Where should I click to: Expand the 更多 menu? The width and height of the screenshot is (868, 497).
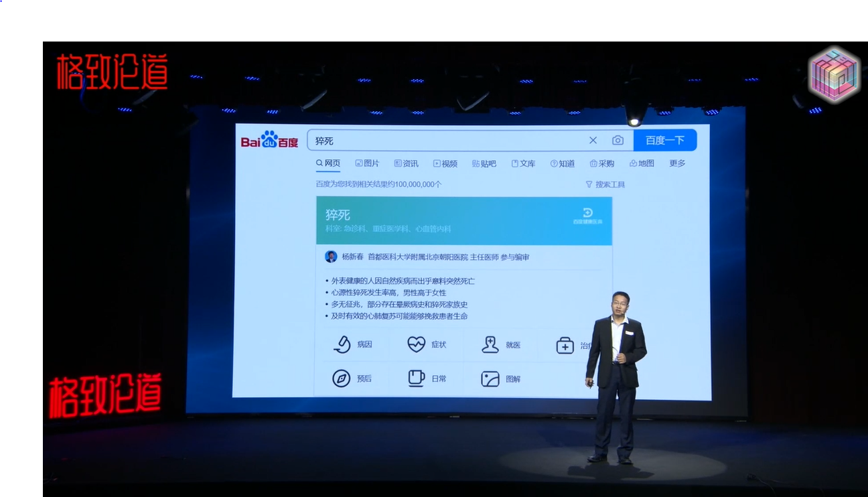[x=677, y=163]
